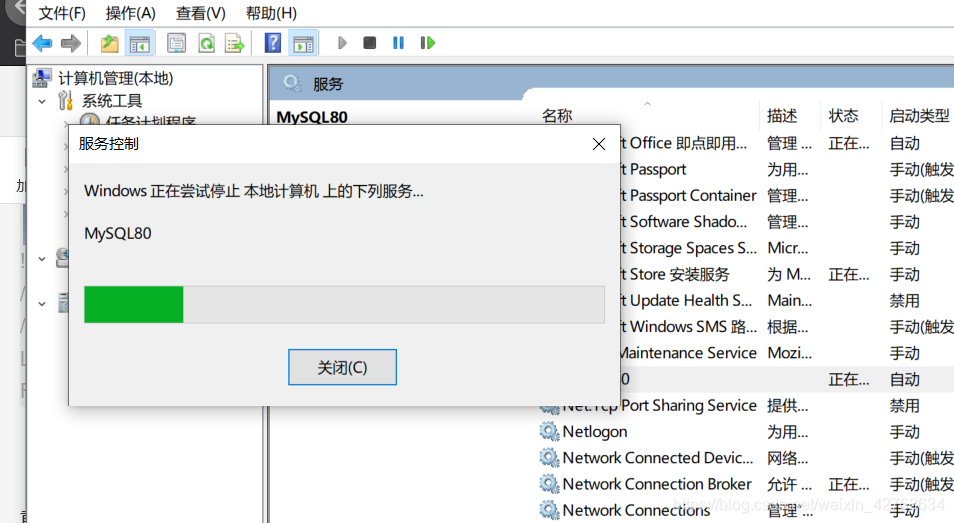
Task: Select the Network Connections service name
Action: point(636,510)
